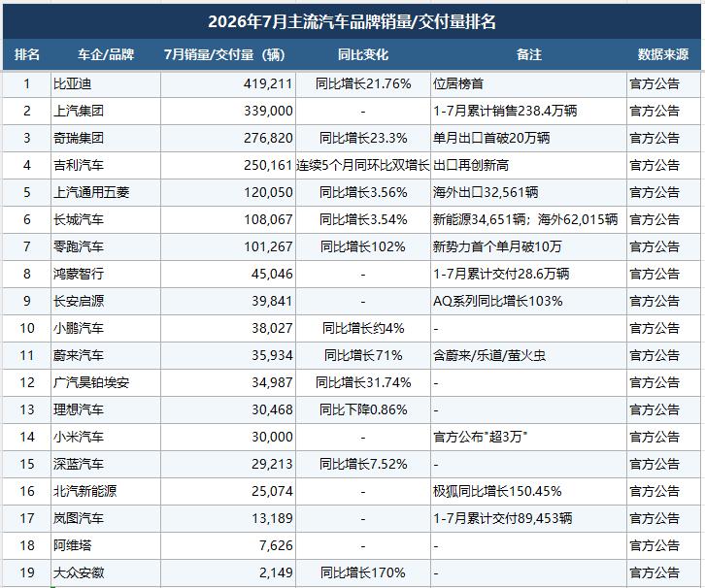Click the cell '同比增长21.76%'
This screenshot has width=705, height=588.
[x=363, y=84]
